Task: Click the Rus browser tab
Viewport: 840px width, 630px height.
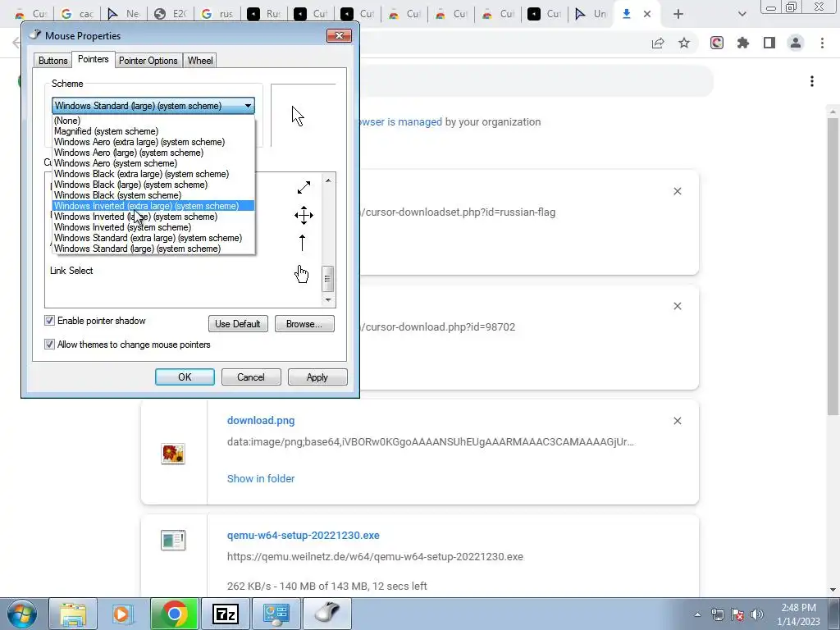Action: [x=265, y=14]
